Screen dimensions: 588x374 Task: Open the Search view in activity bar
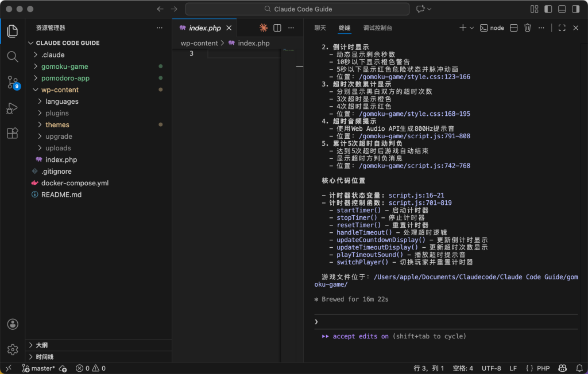tap(12, 56)
